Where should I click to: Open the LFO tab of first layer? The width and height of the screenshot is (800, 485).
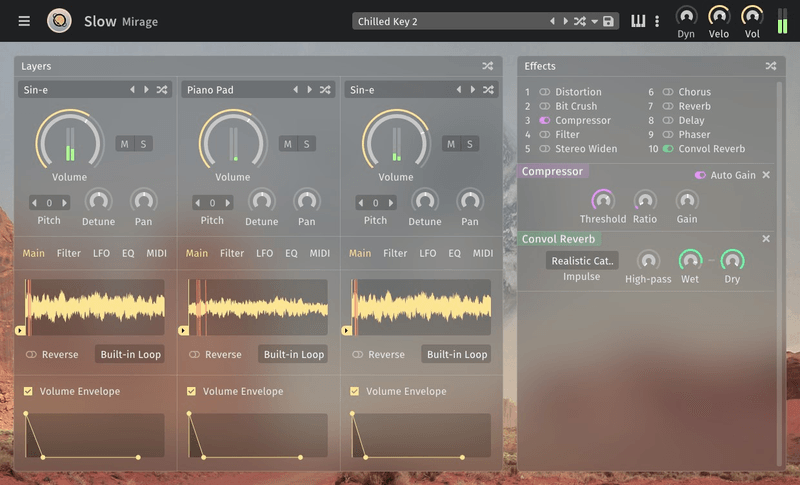[x=102, y=253]
